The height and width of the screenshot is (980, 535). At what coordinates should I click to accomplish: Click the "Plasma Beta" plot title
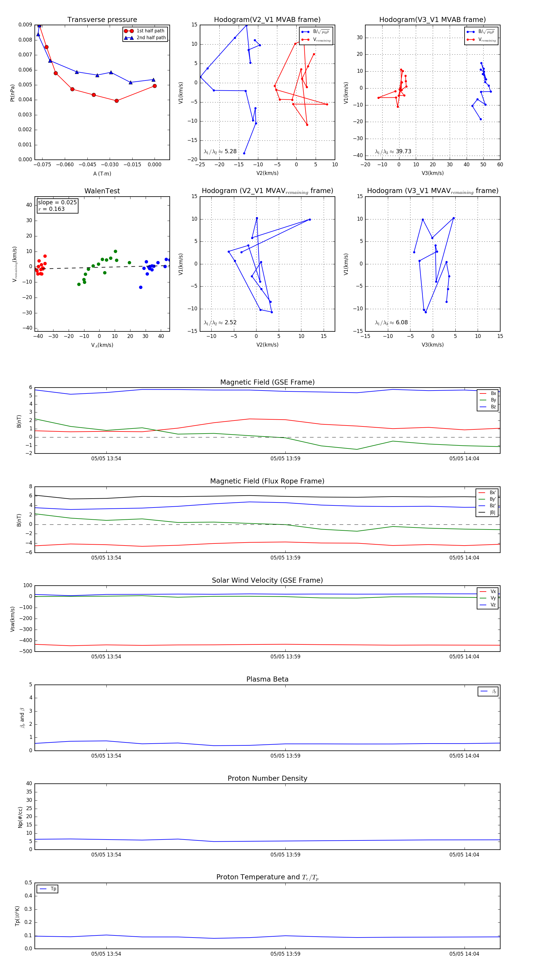(x=267, y=679)
